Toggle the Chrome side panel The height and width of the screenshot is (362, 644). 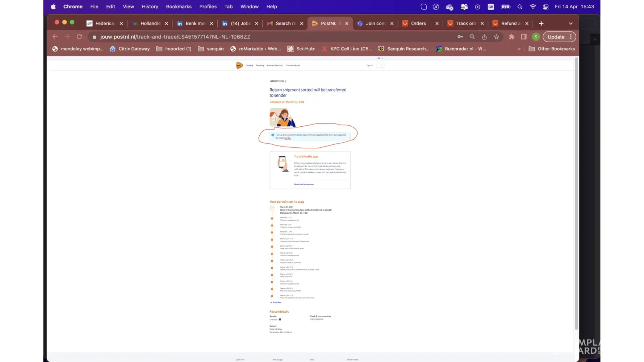[x=524, y=37]
